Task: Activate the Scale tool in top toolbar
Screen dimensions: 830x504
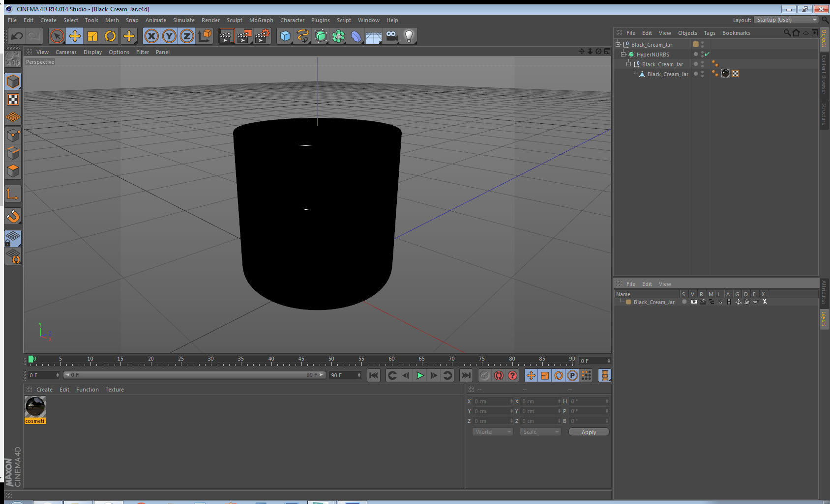Action: tap(92, 36)
